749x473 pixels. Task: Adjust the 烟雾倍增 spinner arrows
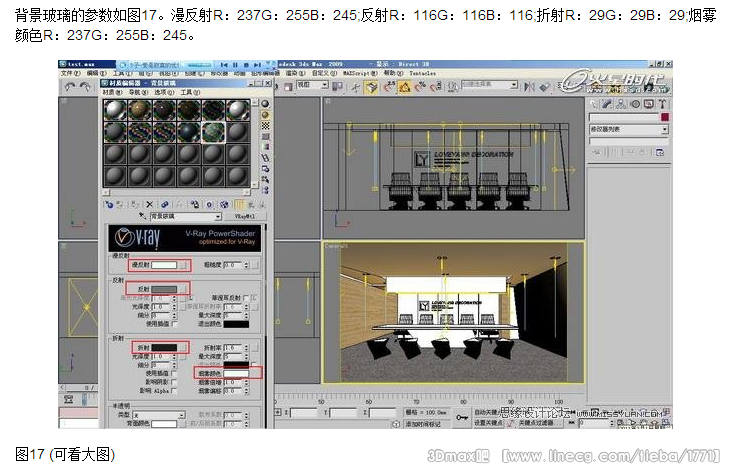coord(246,382)
